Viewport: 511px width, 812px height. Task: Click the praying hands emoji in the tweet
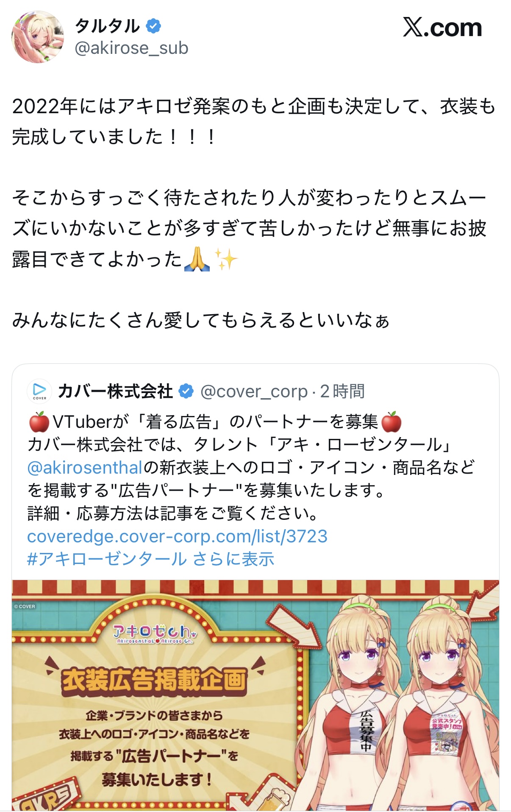click(197, 259)
